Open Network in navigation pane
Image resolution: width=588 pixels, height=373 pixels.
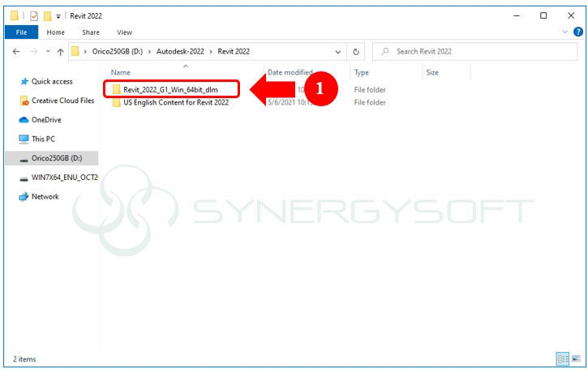[x=45, y=196]
